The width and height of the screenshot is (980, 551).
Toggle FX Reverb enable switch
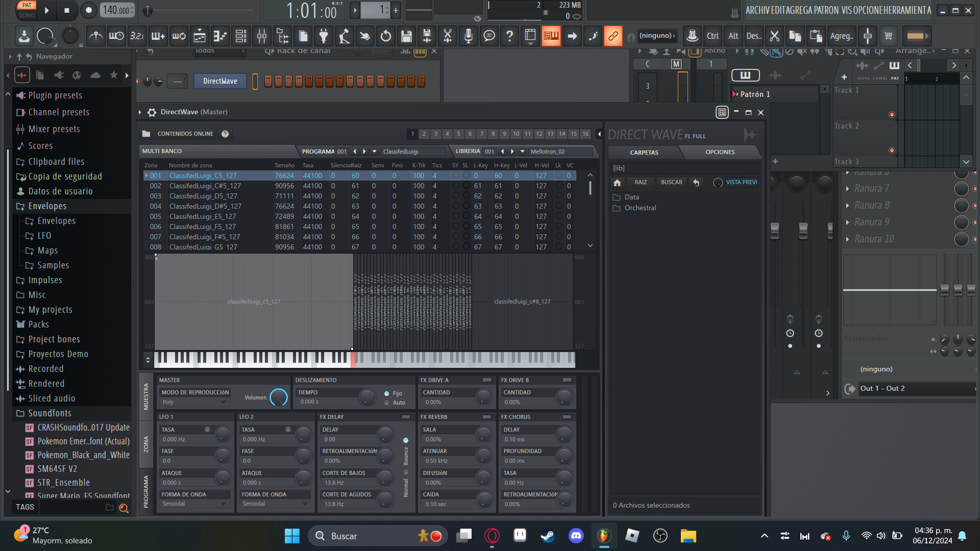[x=486, y=417]
